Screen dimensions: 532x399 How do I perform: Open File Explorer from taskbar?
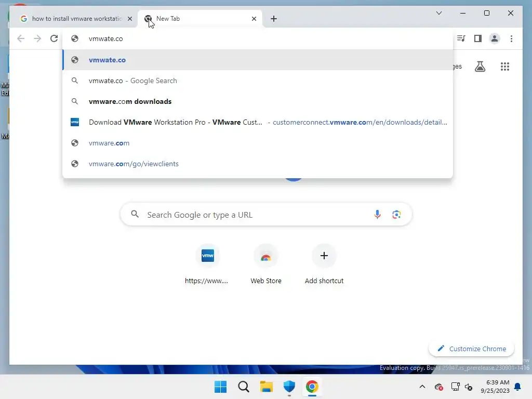click(267, 387)
